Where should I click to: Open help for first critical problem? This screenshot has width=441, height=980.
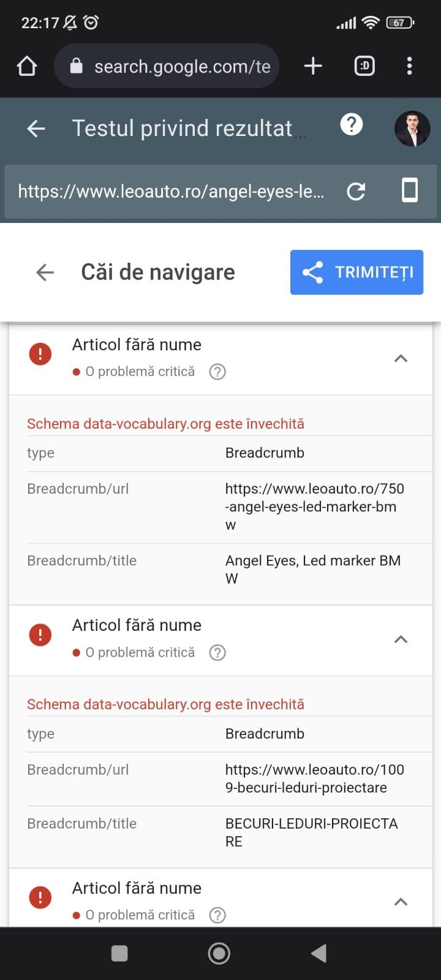click(217, 372)
